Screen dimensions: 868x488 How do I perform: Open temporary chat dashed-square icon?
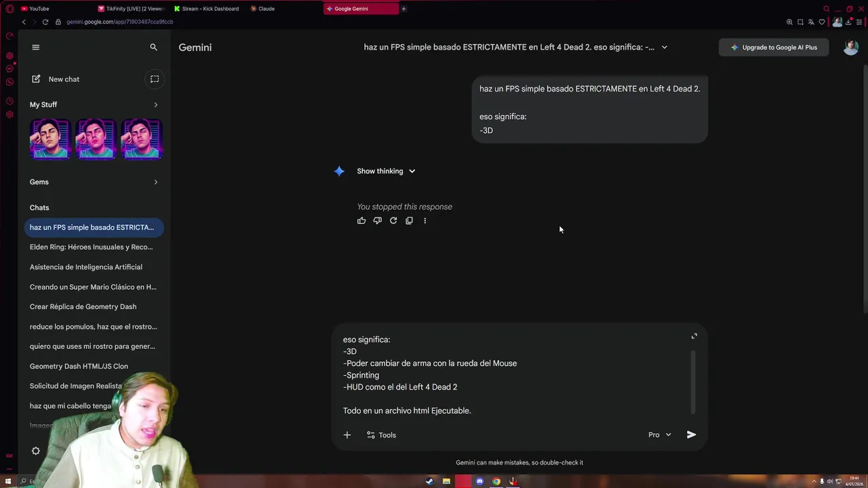(155, 79)
